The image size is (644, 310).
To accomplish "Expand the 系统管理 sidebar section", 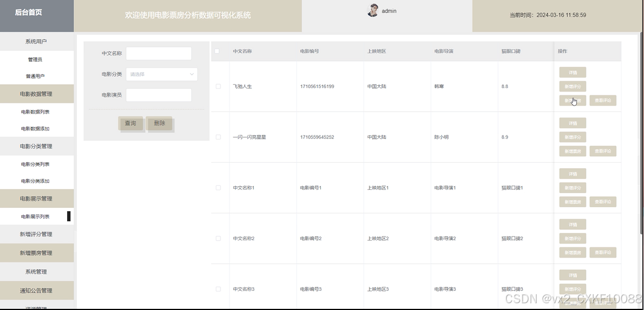I will pyautogui.click(x=36, y=272).
